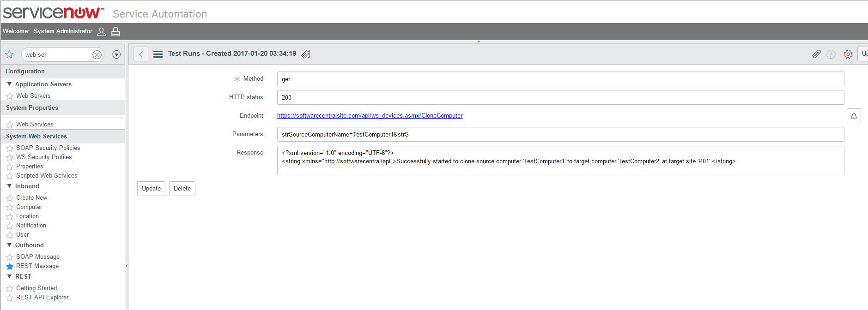Click the user profile icon next to System Administrator
Screen dimensions: 868x310
[x=102, y=31]
